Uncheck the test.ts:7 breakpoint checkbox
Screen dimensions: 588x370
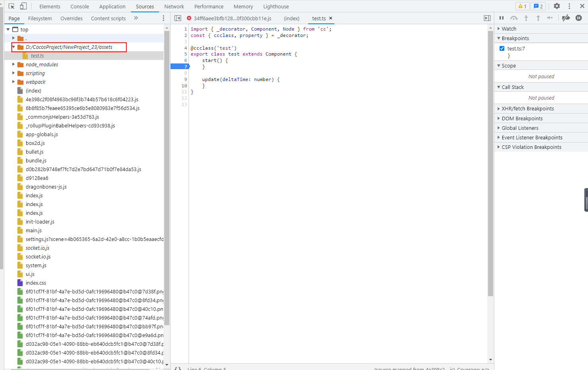(502, 48)
